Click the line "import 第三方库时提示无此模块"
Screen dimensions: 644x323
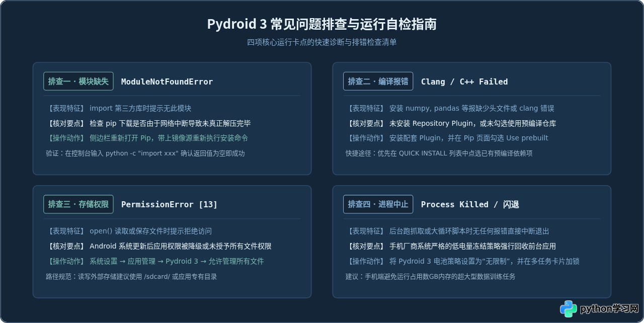140,108
